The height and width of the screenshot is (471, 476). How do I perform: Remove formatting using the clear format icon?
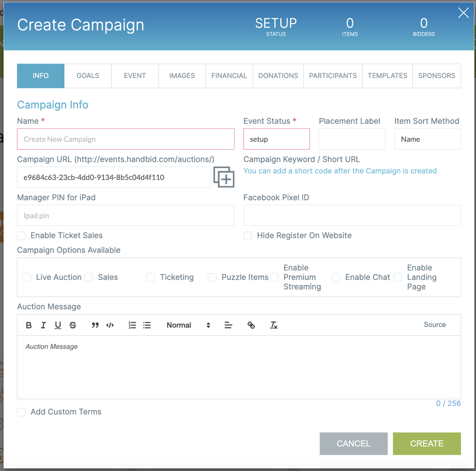pyautogui.click(x=273, y=325)
